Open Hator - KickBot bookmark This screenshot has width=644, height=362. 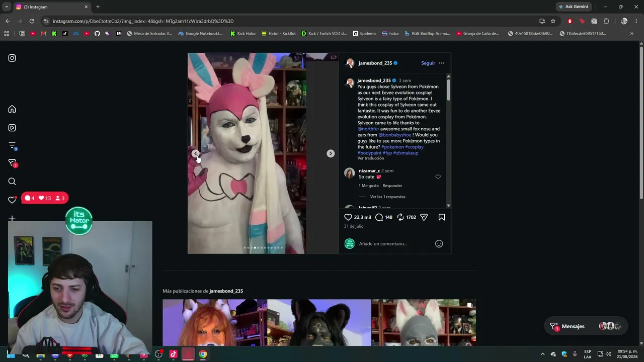279,34
